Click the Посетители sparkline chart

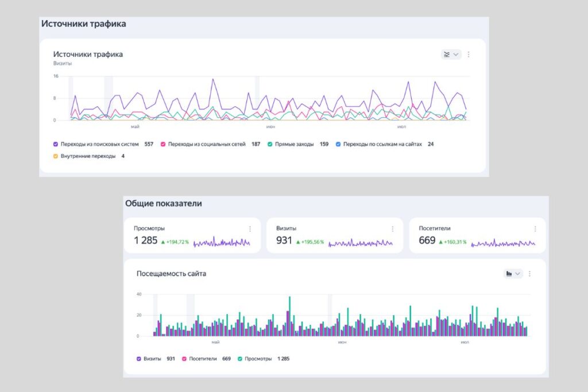click(503, 243)
